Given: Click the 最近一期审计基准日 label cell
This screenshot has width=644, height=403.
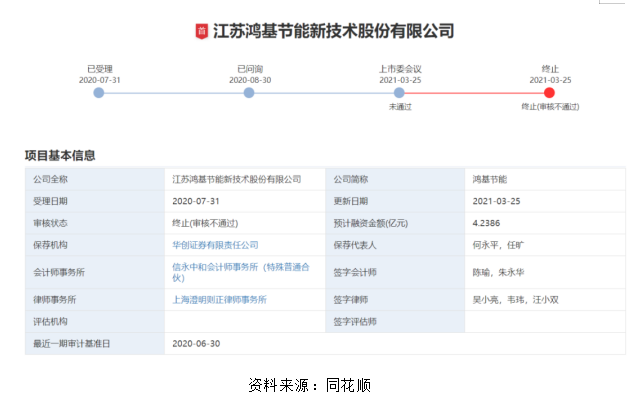Looking at the screenshot, I should pyautogui.click(x=95, y=344).
